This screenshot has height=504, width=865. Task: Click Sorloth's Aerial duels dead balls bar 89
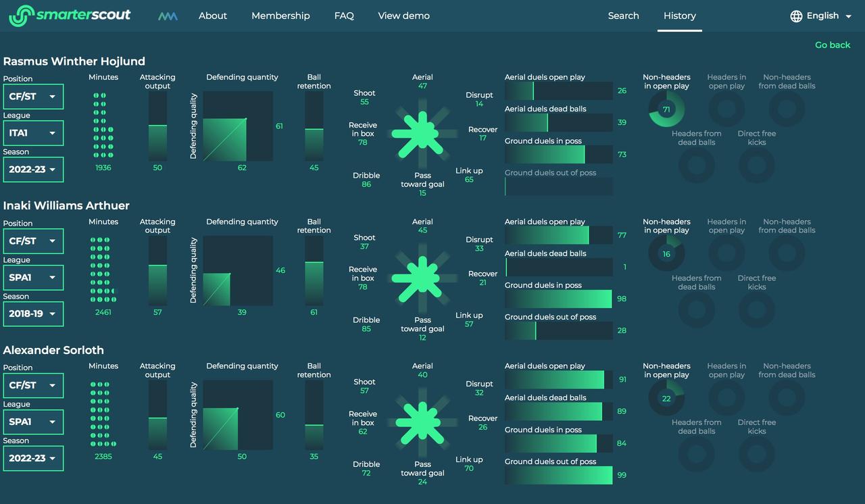coord(559,411)
